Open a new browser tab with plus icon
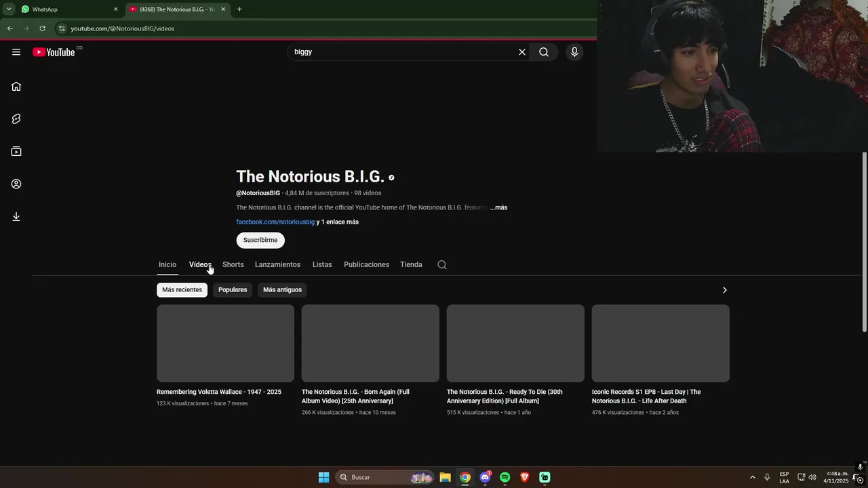 coord(239,9)
